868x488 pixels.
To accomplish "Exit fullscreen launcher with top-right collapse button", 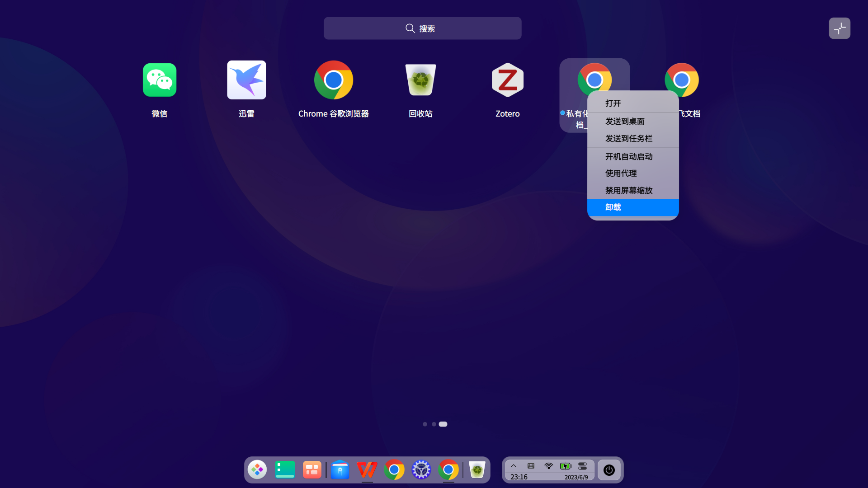I will 840,28.
